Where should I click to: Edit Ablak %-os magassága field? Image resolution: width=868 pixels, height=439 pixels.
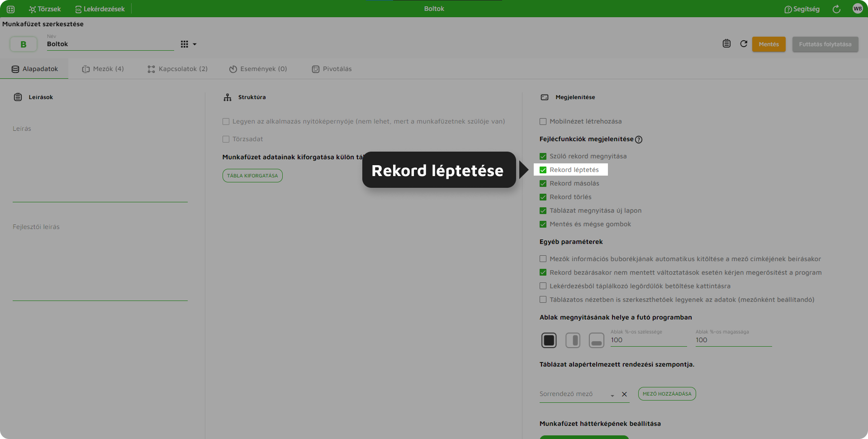[x=734, y=340]
